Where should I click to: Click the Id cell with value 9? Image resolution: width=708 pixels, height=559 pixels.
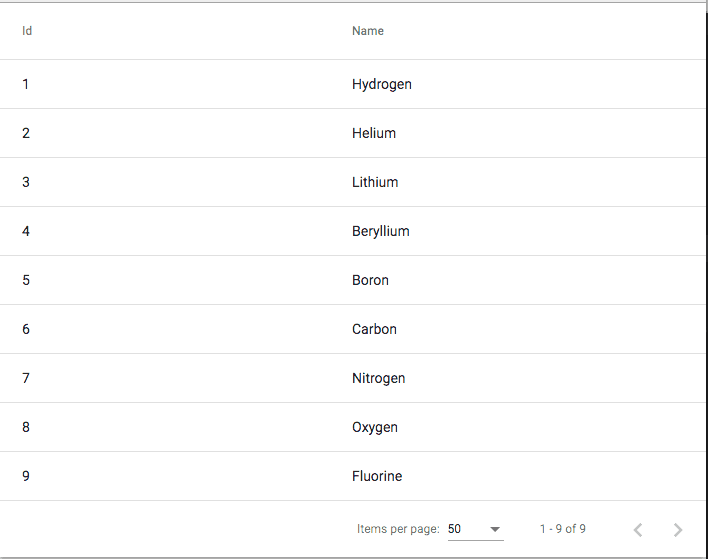click(x=26, y=476)
